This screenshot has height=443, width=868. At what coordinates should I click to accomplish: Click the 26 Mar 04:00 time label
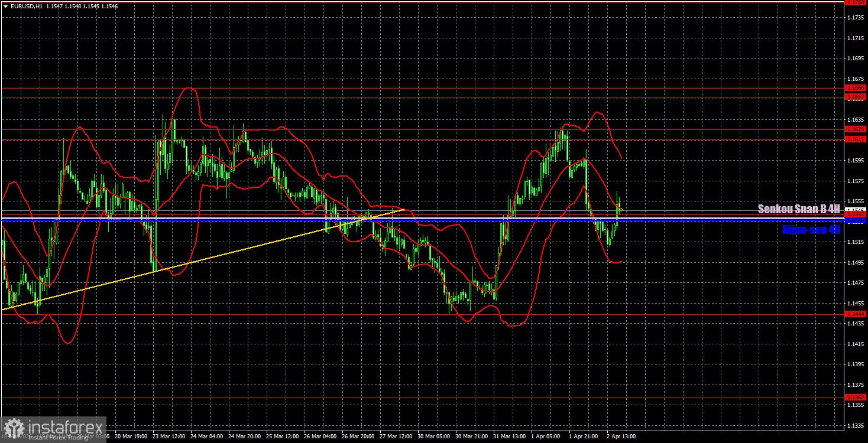point(320,437)
